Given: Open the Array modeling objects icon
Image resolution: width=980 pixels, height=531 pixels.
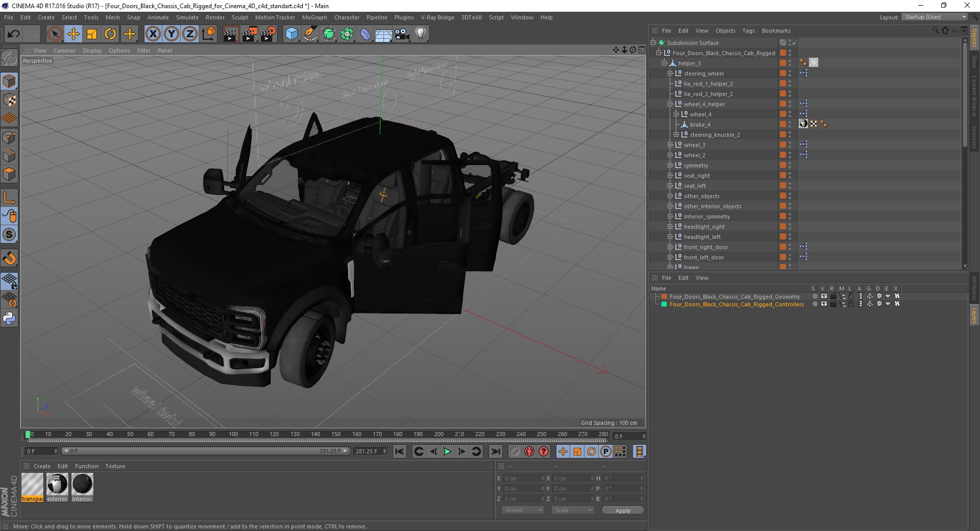Looking at the screenshot, I should [x=348, y=34].
